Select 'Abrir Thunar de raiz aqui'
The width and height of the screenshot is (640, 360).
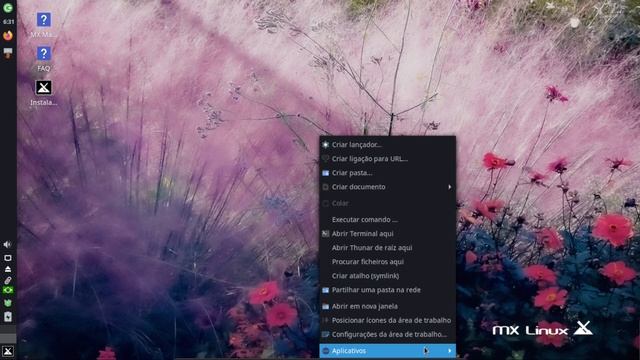387,248
